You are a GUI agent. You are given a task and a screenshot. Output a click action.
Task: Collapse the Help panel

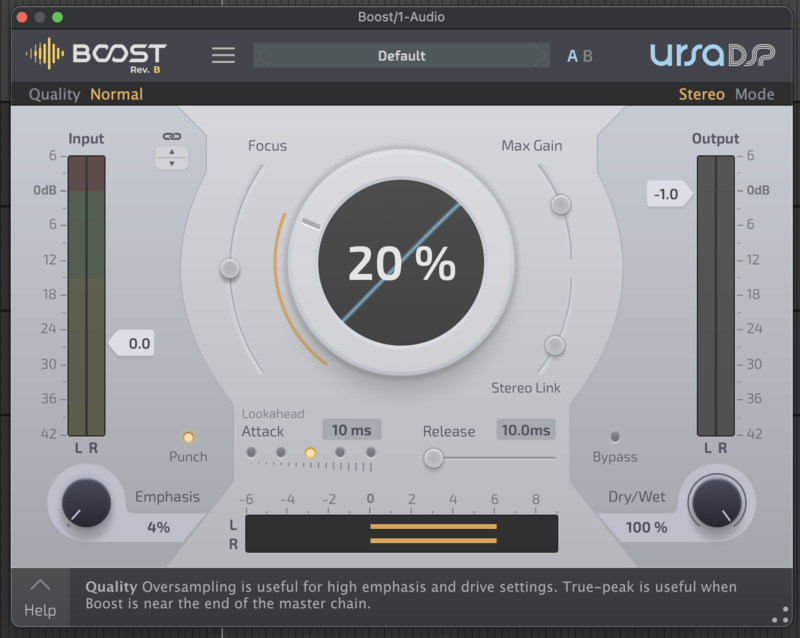point(40,598)
